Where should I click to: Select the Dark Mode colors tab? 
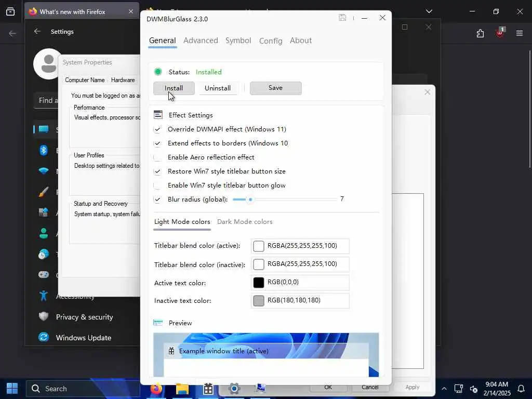click(245, 221)
